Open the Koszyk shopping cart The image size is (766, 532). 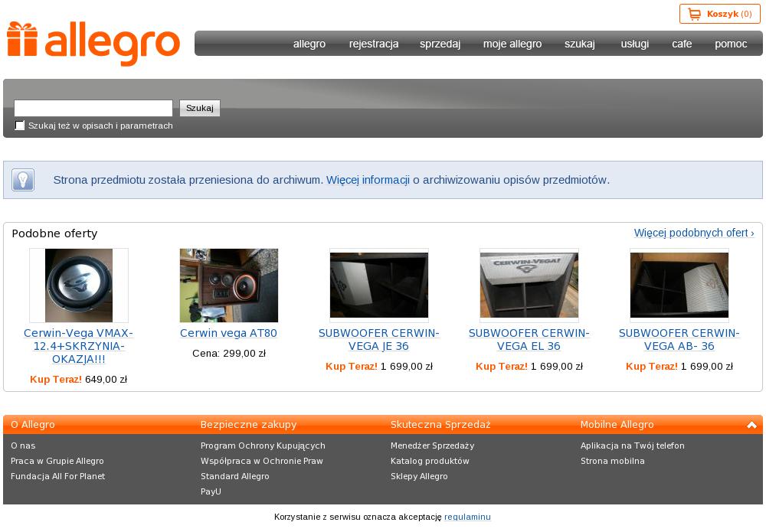click(x=720, y=14)
